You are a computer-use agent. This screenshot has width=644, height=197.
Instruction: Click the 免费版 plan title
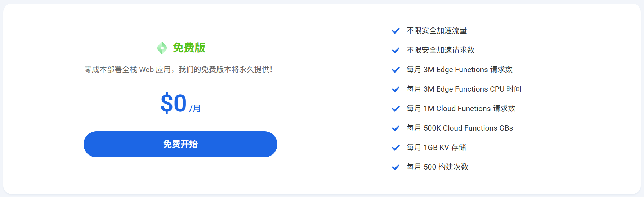pyautogui.click(x=189, y=48)
